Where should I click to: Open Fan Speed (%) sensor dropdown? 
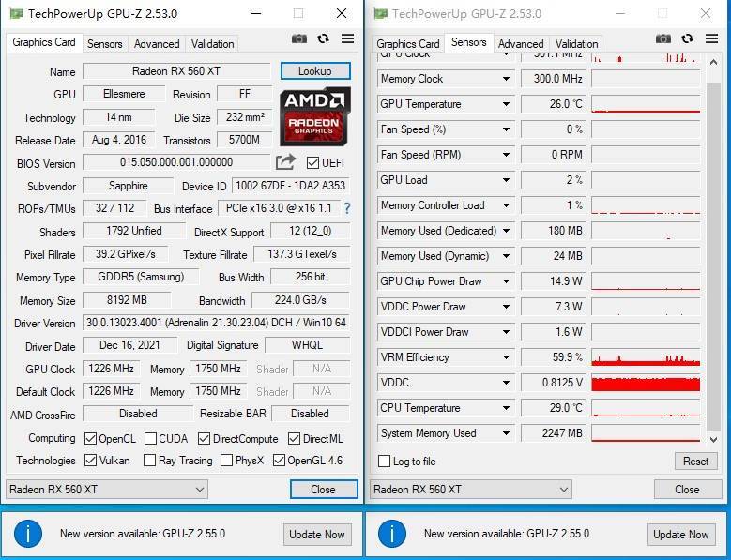point(506,129)
